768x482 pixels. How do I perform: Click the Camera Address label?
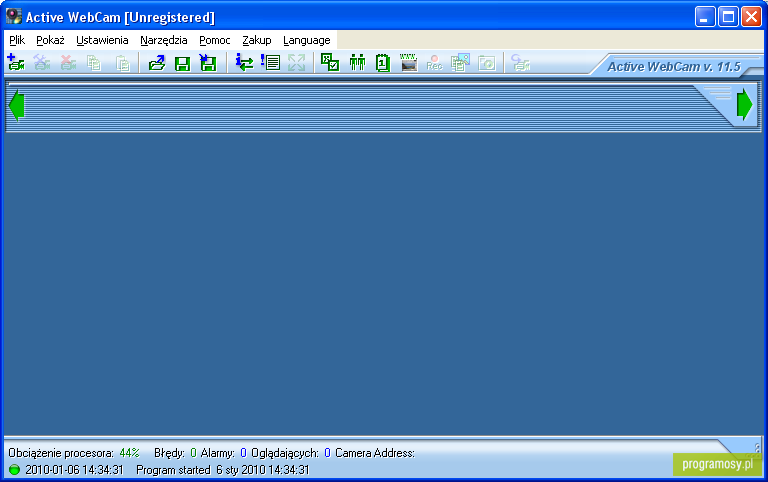click(x=375, y=453)
